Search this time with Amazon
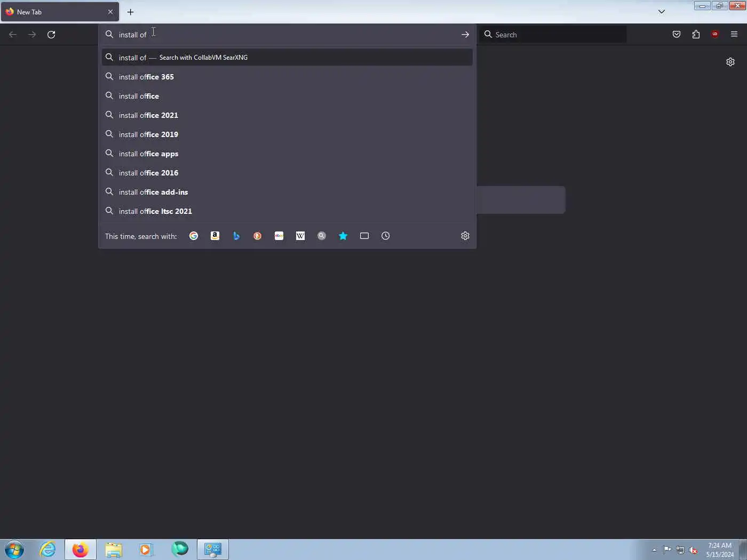The height and width of the screenshot is (560, 747). 215,236
